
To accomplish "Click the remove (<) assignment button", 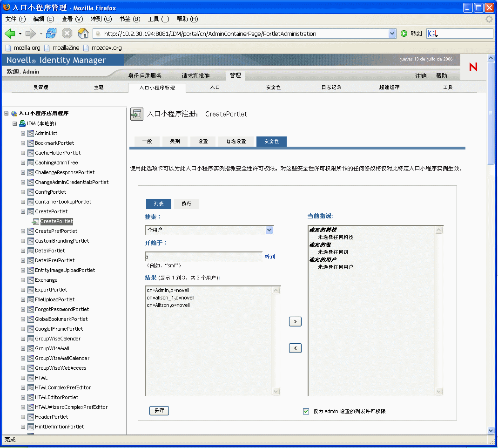I will tap(295, 348).
